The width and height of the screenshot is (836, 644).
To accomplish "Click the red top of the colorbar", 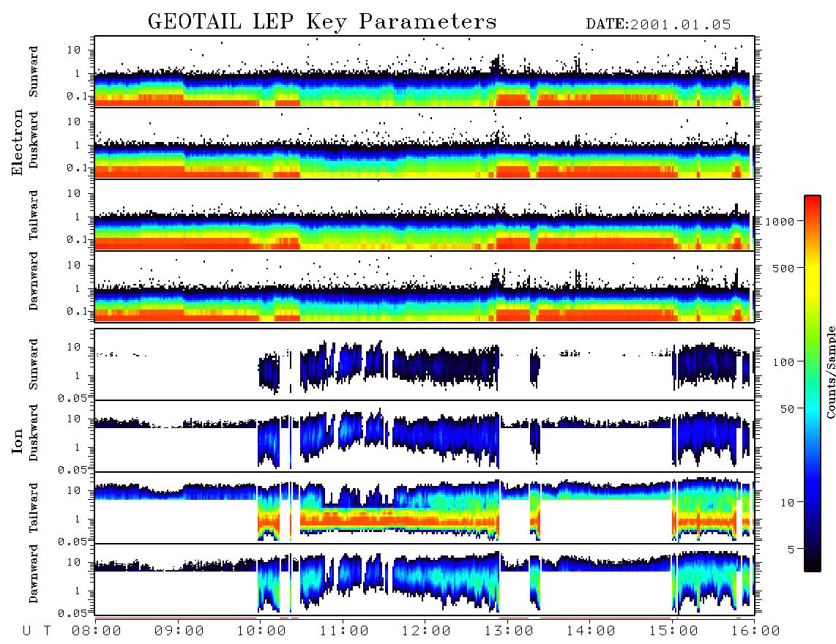I will pos(812,203).
